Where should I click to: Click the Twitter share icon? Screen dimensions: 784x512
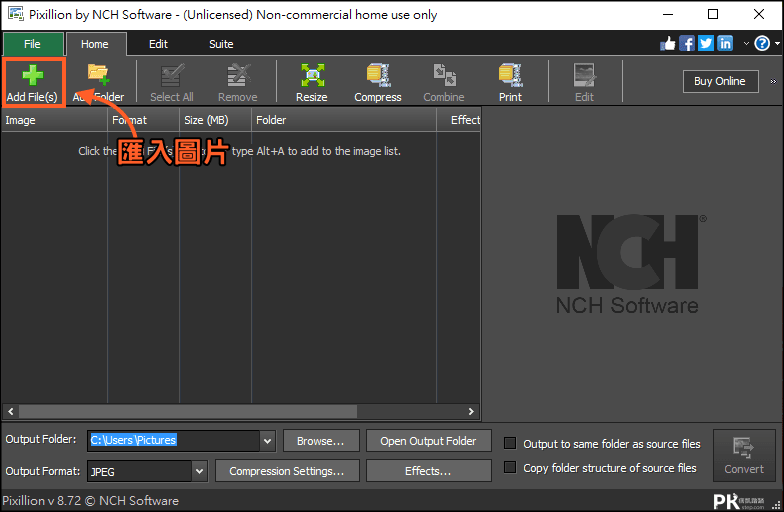[706, 44]
